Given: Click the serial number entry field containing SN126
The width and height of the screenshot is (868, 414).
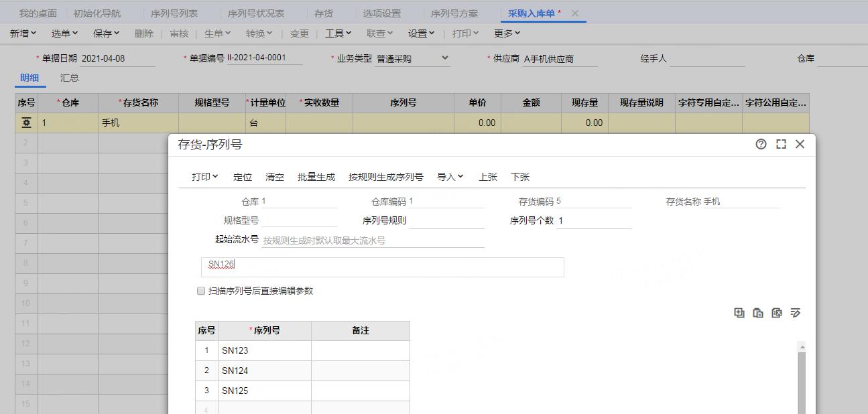Looking at the screenshot, I should (x=382, y=267).
